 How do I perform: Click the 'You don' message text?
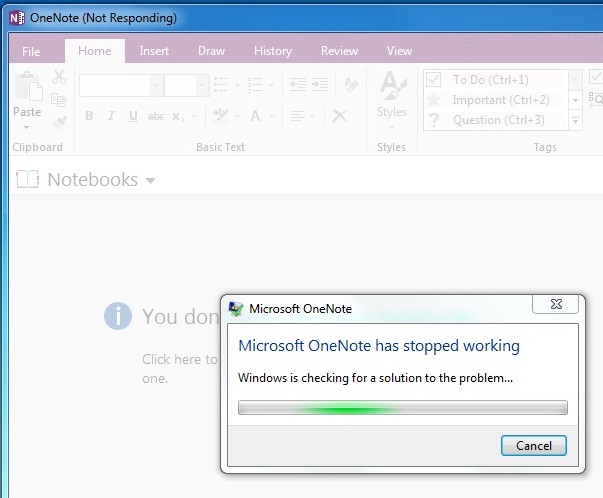click(x=180, y=317)
